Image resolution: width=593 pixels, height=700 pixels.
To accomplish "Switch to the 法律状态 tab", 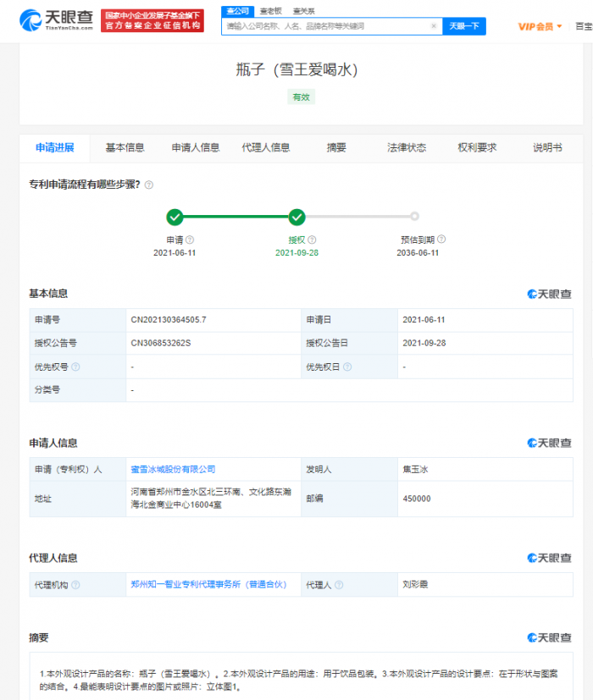I will [x=407, y=148].
